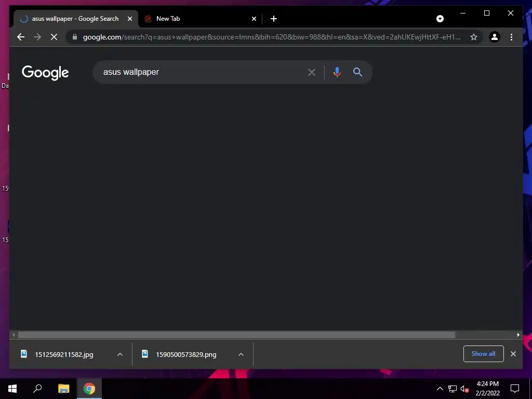Screen dimensions: 532x399
Task: Open the Windows Start menu
Action: click(x=12, y=389)
